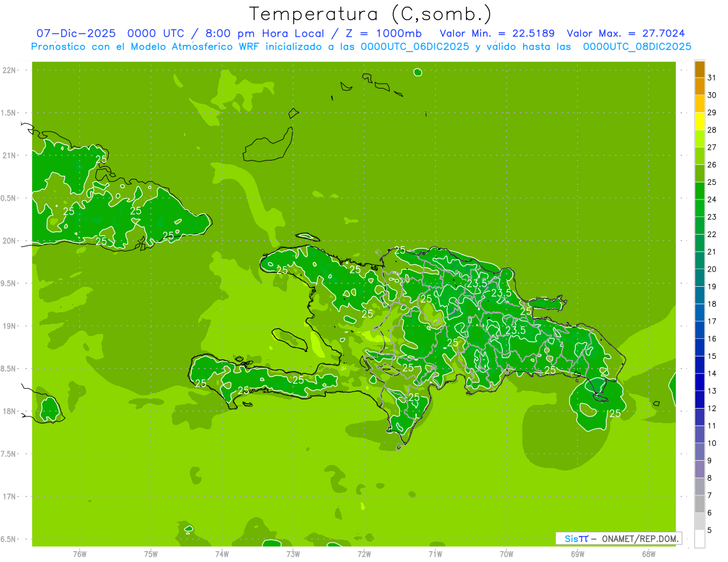The width and height of the screenshot is (728, 562).
Task: Click the latitude label '20N'
Action: 9,241
